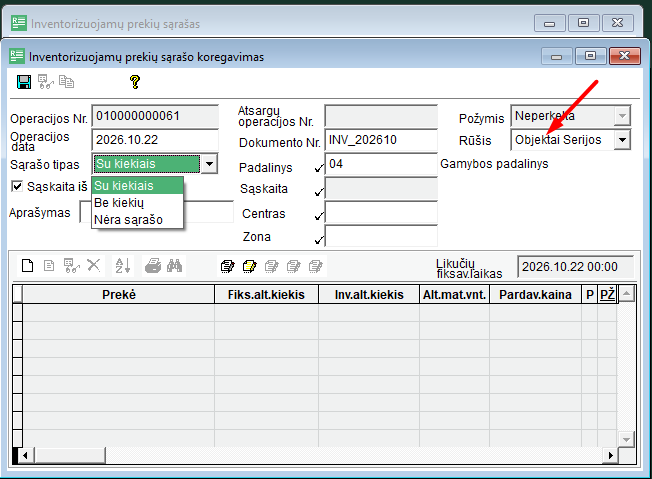652x479 pixels.
Task: Click the PŽ column header
Action: [x=607, y=294]
